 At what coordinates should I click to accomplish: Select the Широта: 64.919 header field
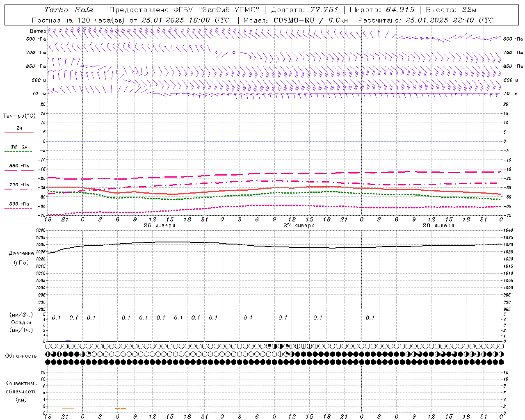pos(382,10)
